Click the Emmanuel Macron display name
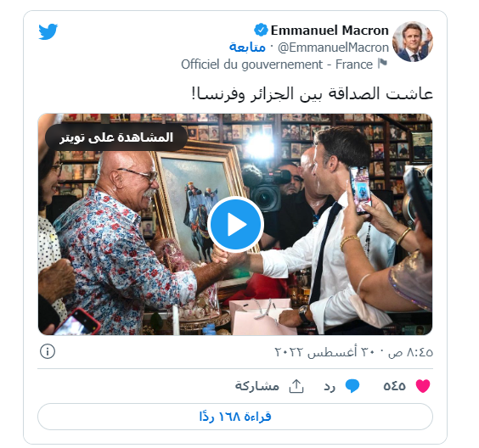The width and height of the screenshot is (479, 448). [330, 31]
